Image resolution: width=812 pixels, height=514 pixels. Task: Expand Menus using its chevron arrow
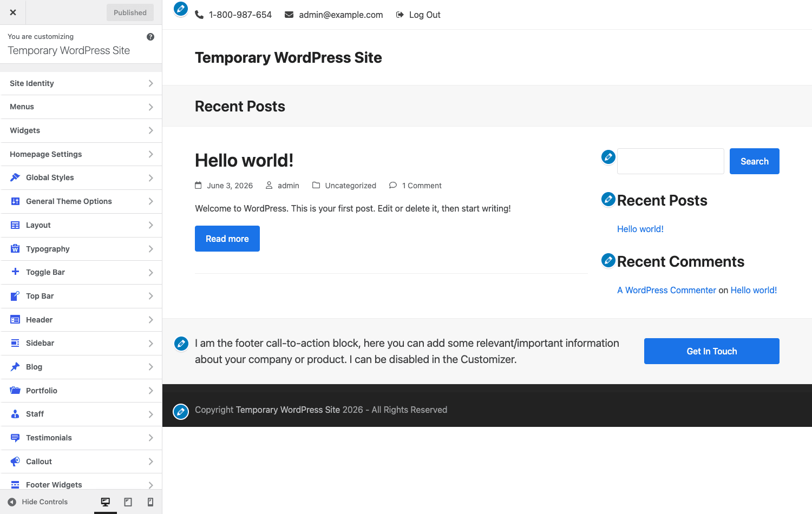(x=150, y=107)
